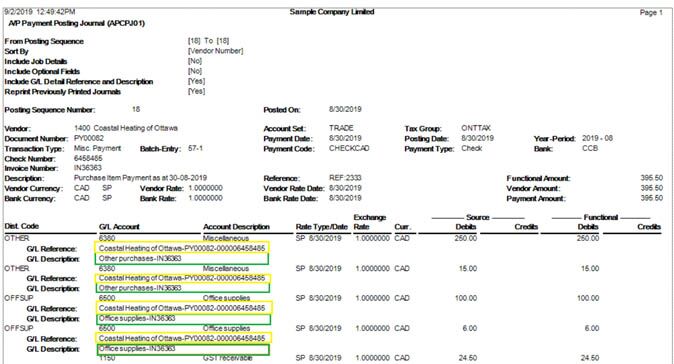Screen dimensions: 674x364
Task: Select document number 'PY00082'
Action: 89,138
